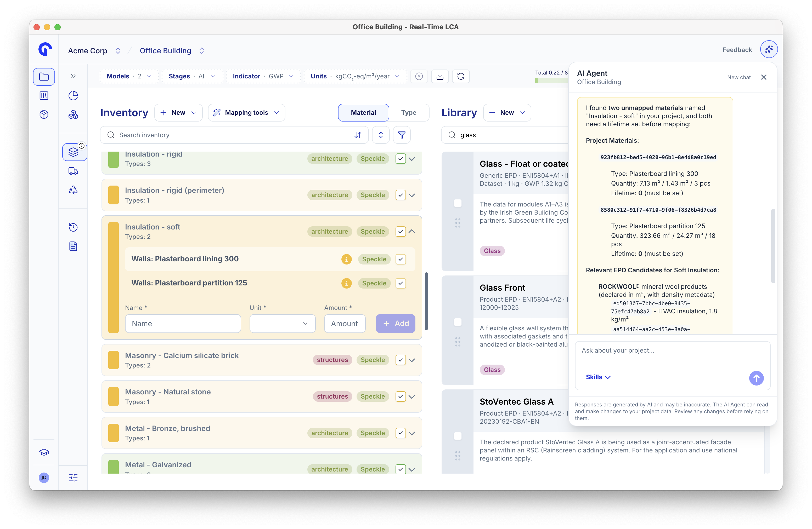Select the Glass Front library checkbox
Image resolution: width=812 pixels, height=529 pixels.
458,322
